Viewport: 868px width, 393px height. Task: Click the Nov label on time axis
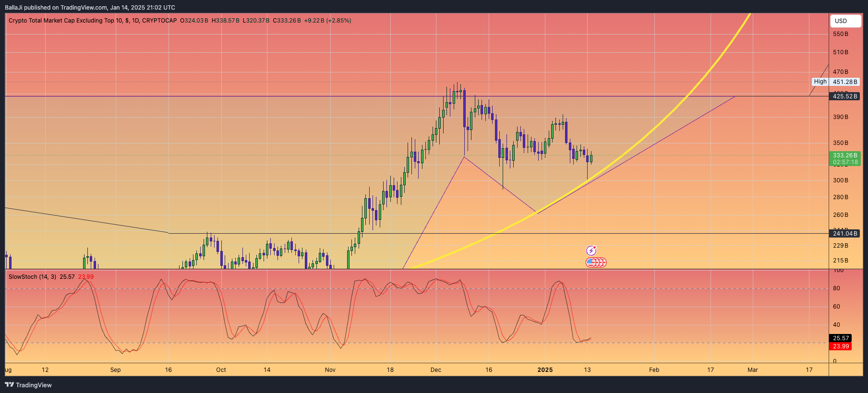click(x=330, y=370)
